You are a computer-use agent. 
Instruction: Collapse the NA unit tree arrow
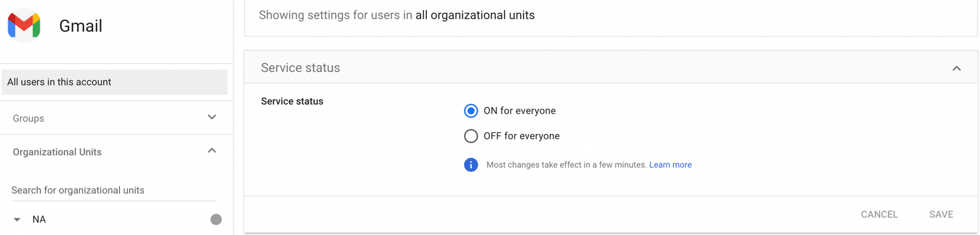(x=17, y=220)
